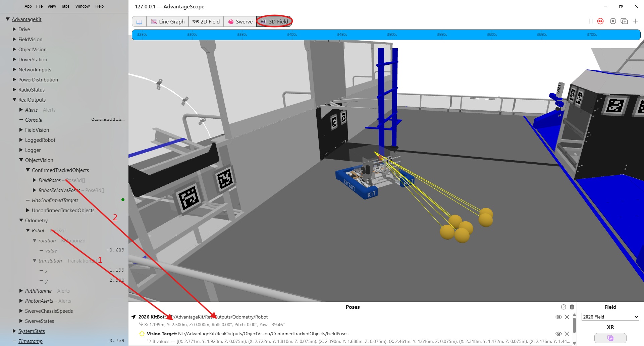The image size is (644, 346).
Task: Remove the Vision Target pose source
Action: point(567,334)
